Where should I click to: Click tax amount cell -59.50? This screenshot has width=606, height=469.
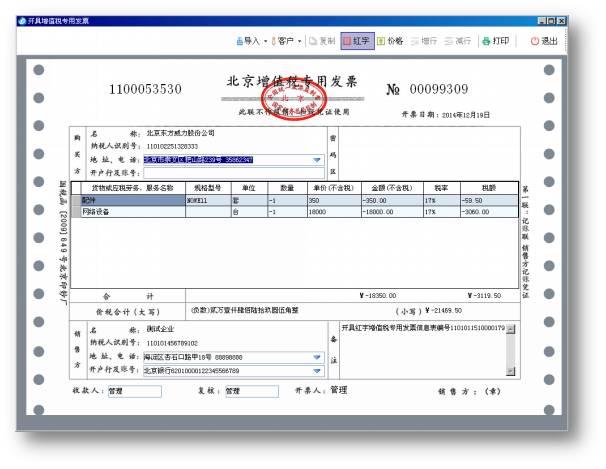[489, 201]
